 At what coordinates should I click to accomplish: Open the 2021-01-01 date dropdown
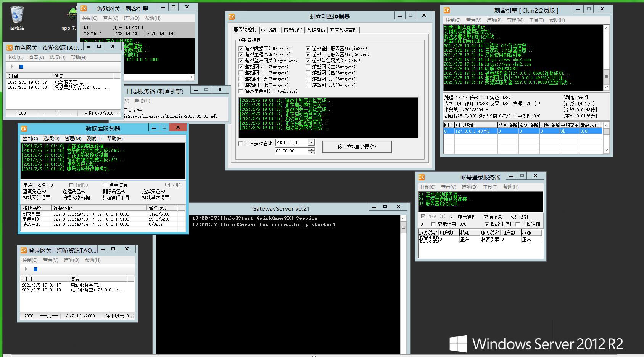311,142
